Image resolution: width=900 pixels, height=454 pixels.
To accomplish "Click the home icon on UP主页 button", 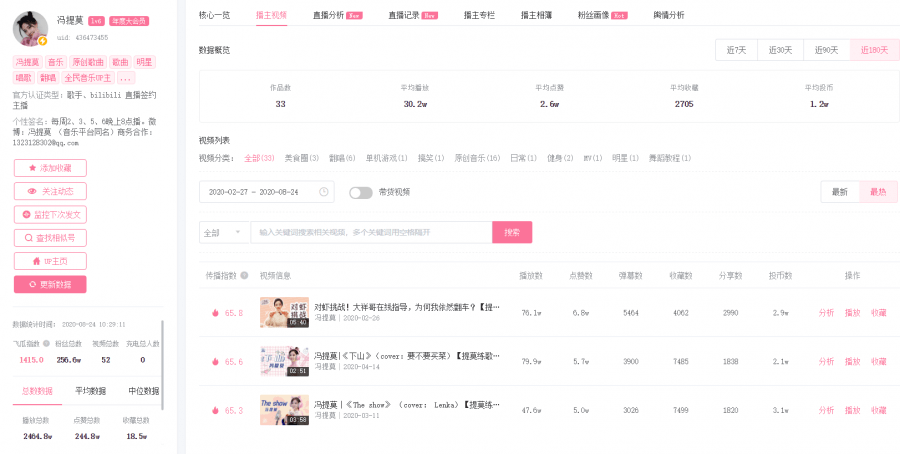I will pyautogui.click(x=36, y=261).
